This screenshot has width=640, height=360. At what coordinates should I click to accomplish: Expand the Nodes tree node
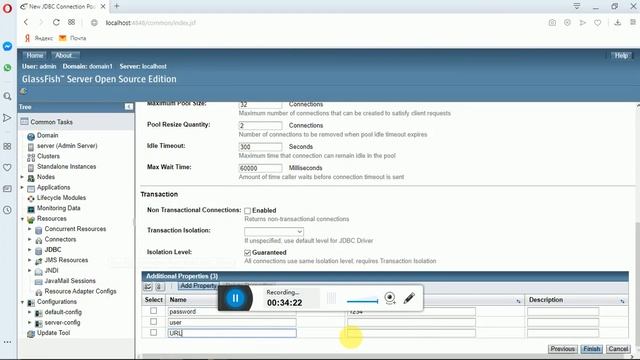click(22, 177)
